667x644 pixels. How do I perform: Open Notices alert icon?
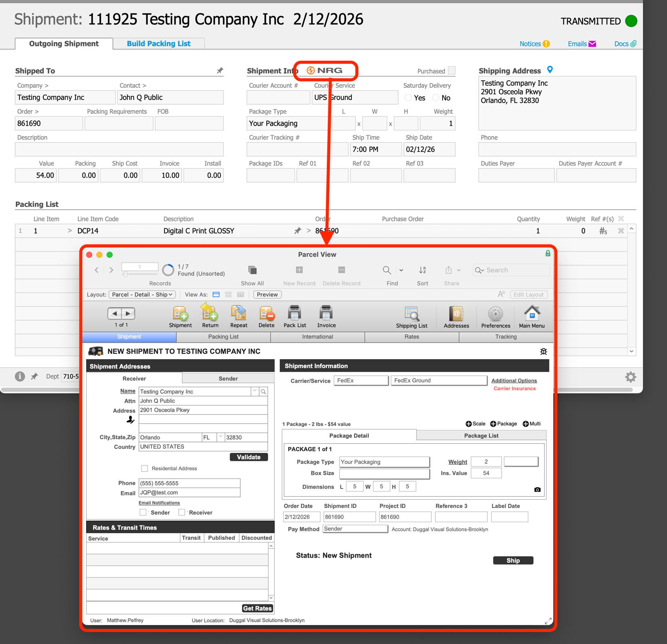tap(546, 44)
